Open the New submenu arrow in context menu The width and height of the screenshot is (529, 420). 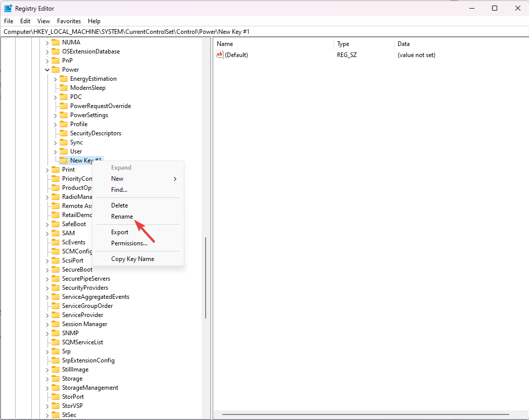(175, 179)
